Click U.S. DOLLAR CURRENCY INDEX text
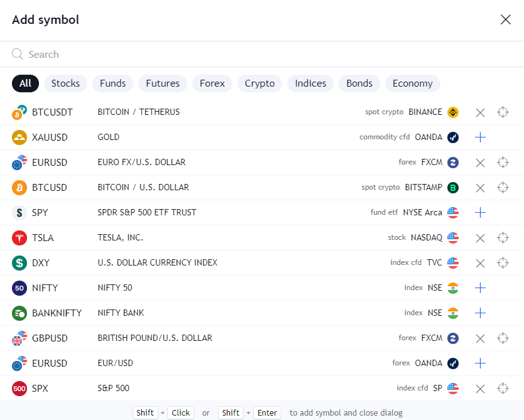 coord(158,263)
